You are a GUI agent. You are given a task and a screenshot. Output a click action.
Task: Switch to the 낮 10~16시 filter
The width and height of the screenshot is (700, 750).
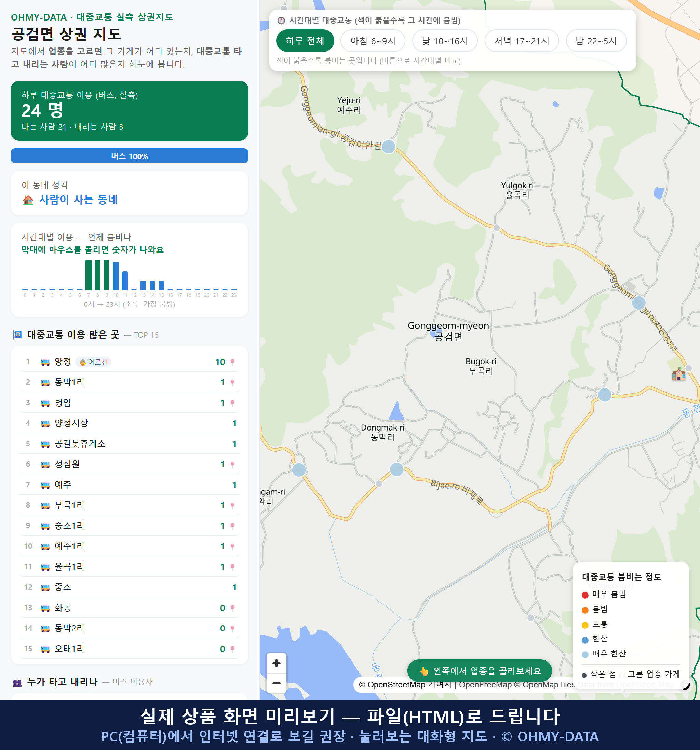coord(445,41)
